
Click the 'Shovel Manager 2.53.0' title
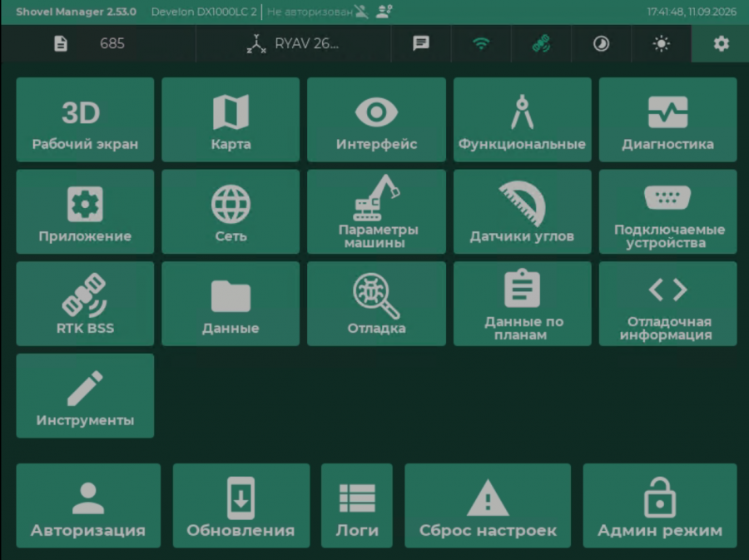coord(76,12)
